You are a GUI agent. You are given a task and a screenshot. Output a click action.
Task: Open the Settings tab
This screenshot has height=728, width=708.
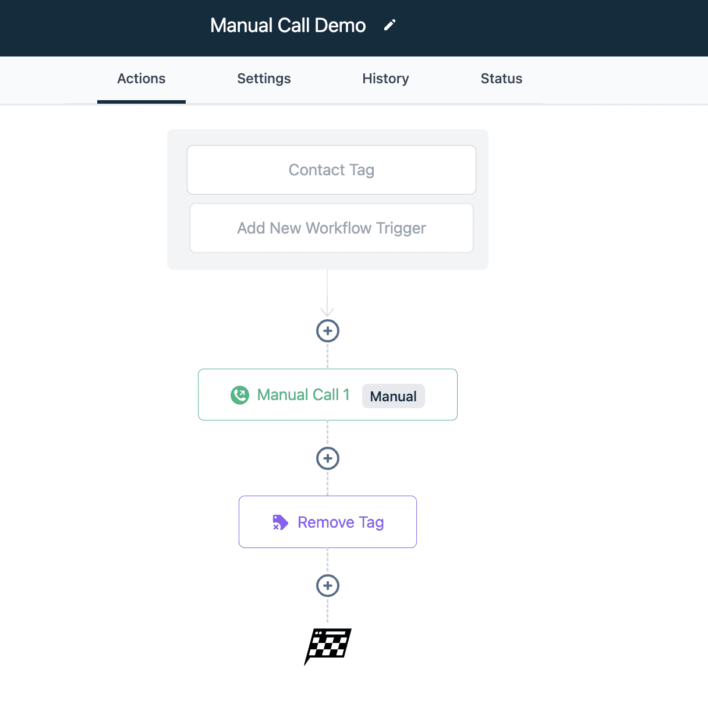click(x=264, y=79)
